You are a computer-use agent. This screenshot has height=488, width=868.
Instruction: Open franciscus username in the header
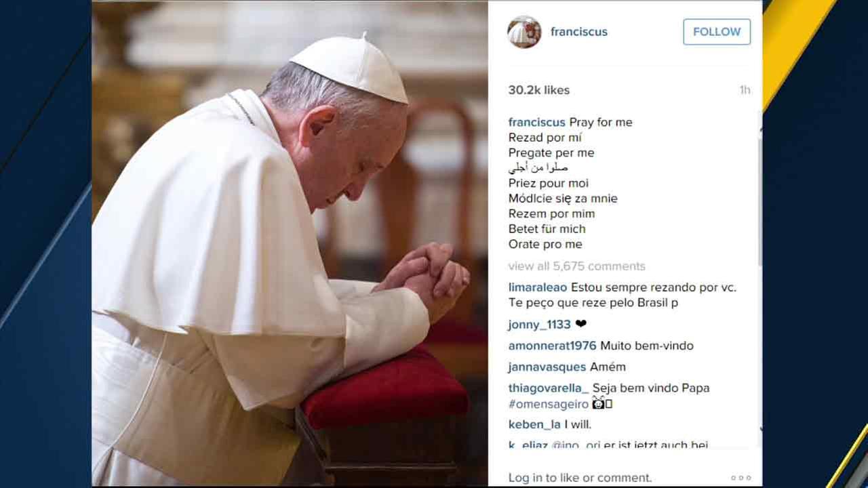click(579, 32)
